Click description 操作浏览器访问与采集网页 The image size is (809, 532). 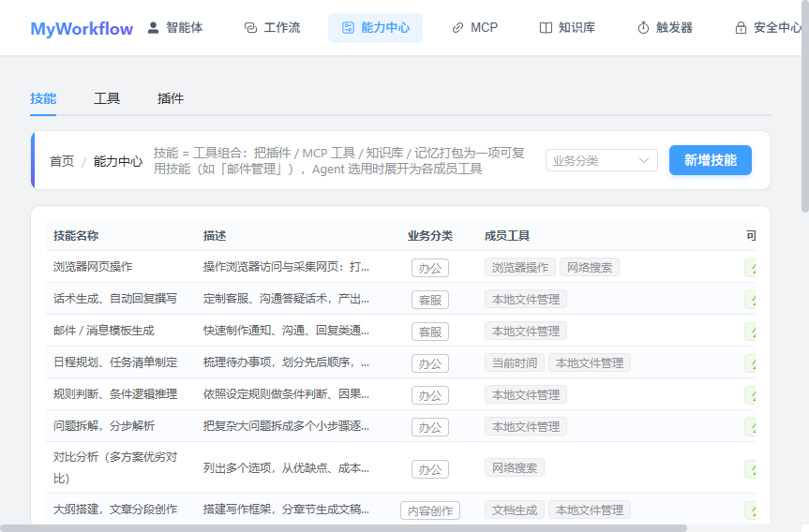[286, 267]
